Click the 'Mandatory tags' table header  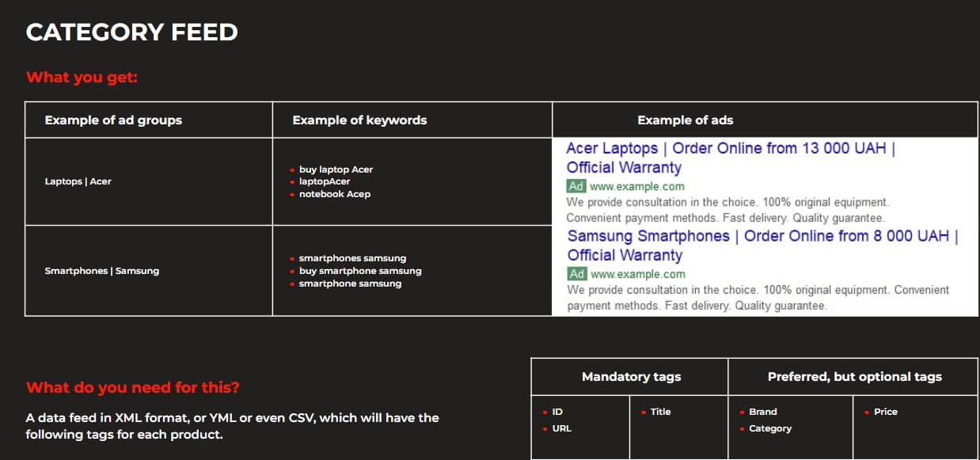point(631,377)
